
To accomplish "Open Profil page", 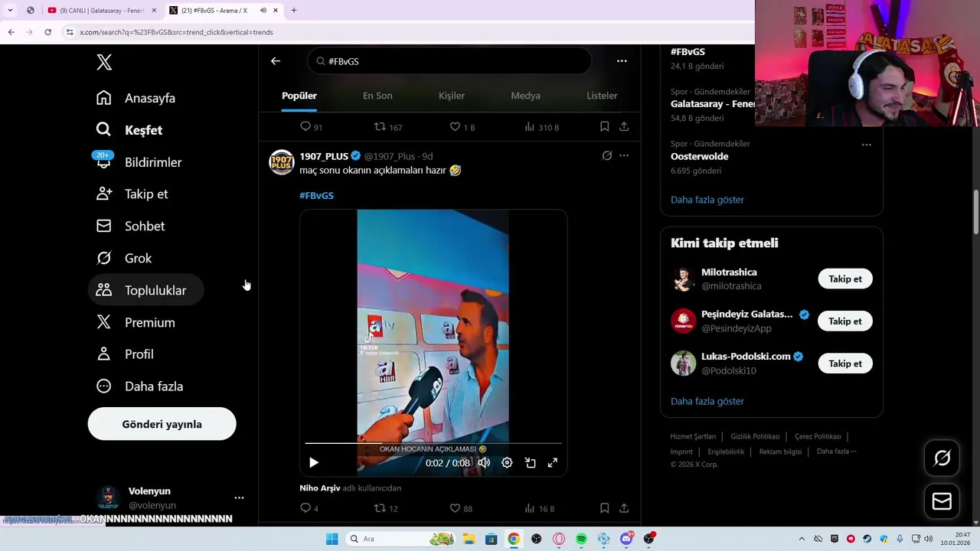I will click(125, 354).
